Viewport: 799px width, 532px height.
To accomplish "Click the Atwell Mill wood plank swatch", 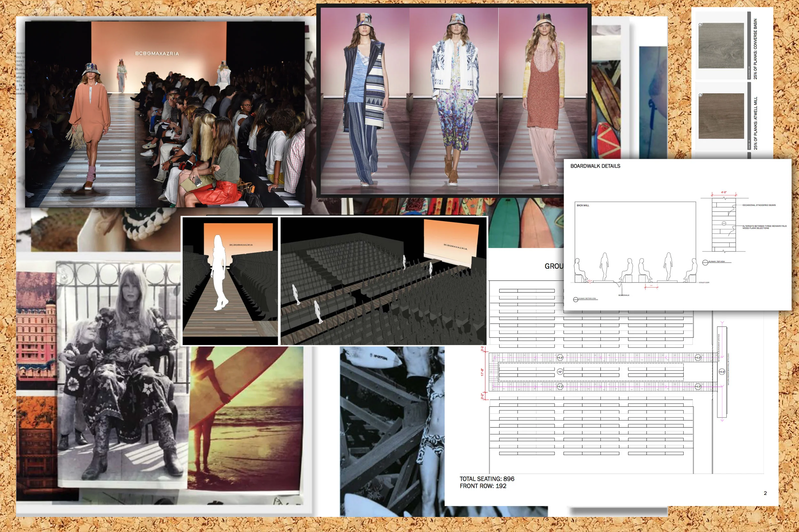I will point(721,116).
